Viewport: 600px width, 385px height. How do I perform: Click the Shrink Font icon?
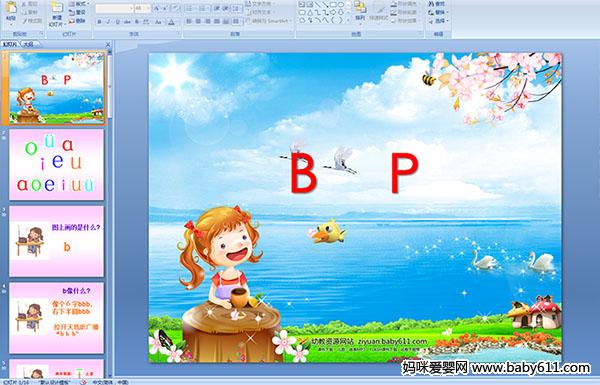point(166,8)
